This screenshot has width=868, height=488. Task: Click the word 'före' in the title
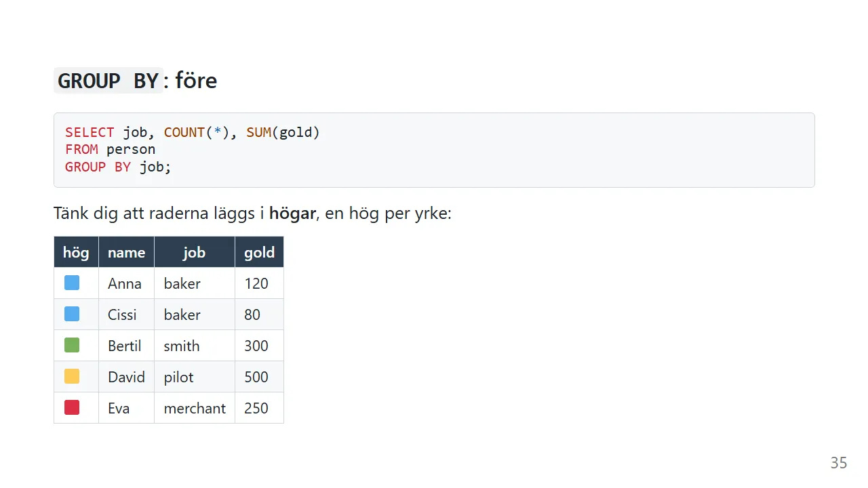[x=196, y=81]
